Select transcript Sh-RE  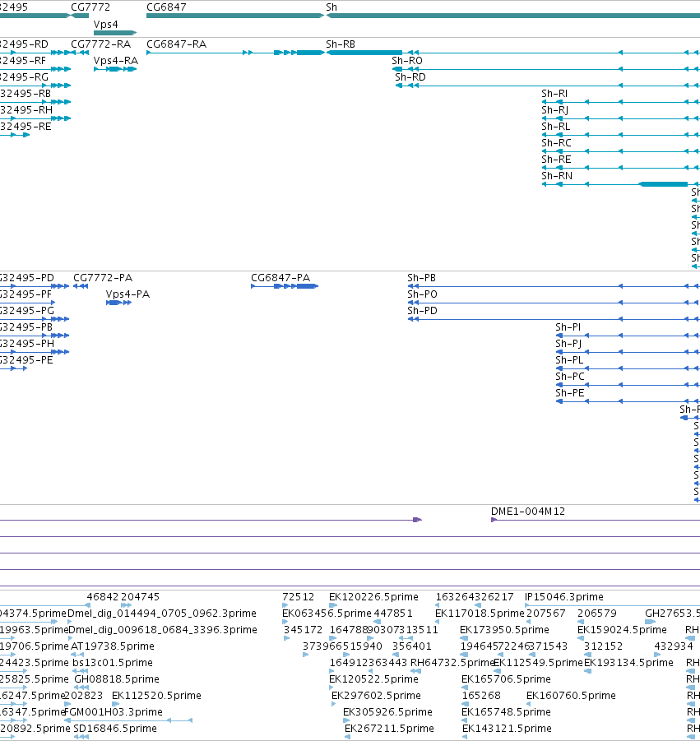[556, 160]
